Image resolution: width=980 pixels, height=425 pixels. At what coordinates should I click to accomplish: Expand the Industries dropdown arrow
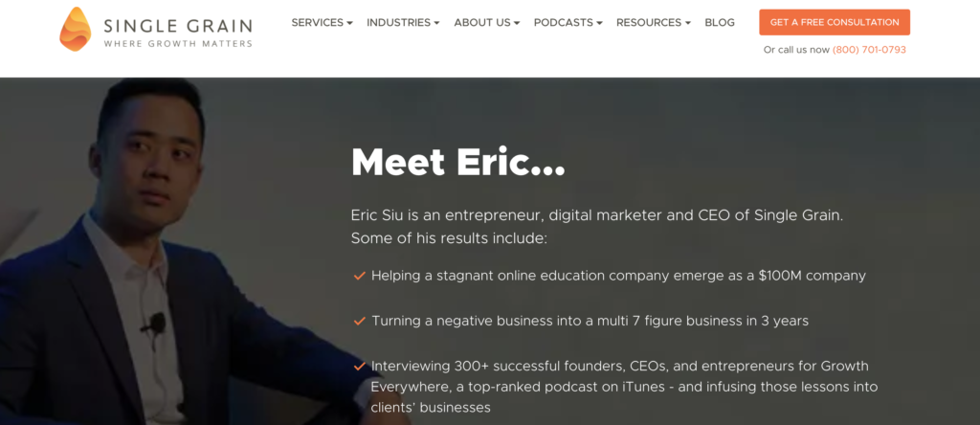[x=436, y=23]
